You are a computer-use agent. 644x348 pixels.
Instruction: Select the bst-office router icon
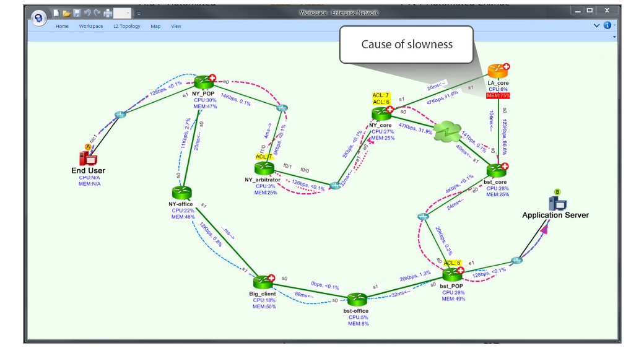357,300
